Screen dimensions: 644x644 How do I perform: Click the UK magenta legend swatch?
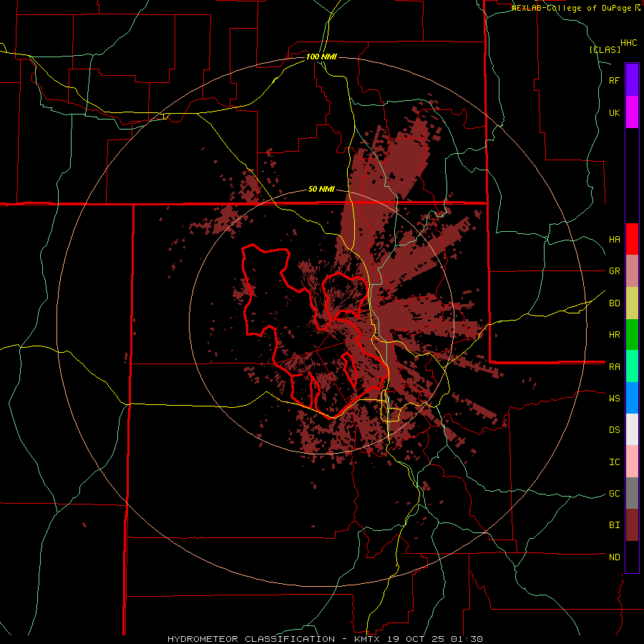click(632, 112)
